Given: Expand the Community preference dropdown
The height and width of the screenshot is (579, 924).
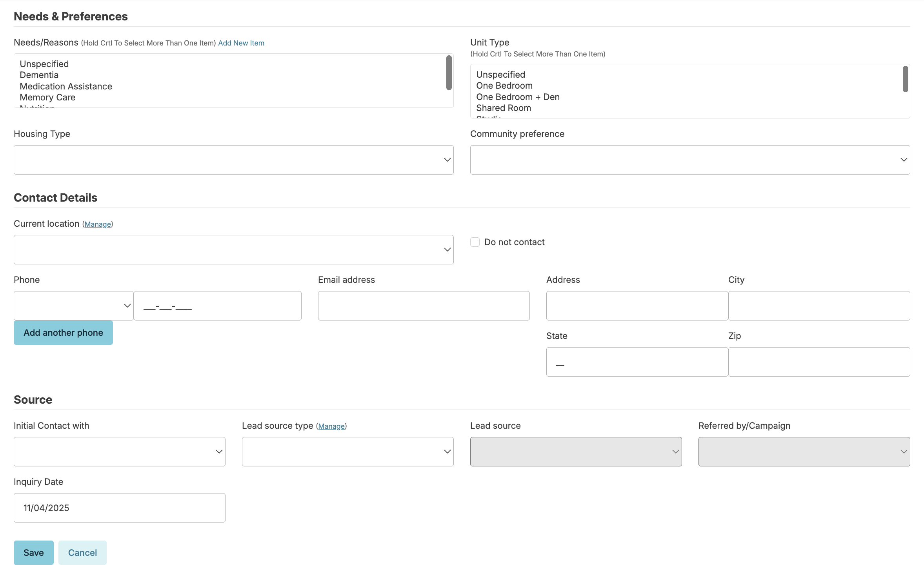Looking at the screenshot, I should click(x=690, y=160).
